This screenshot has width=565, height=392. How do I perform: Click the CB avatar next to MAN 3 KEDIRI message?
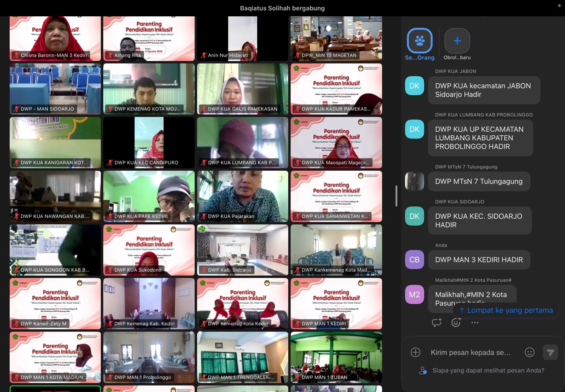click(414, 260)
